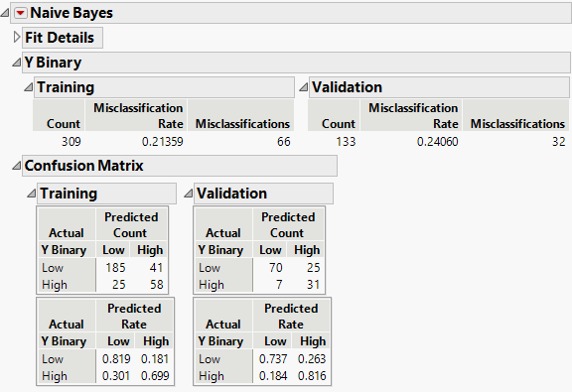Screen dimensions: 572x392
Task: Click training predicted rate 0.819
Action: click(116, 359)
